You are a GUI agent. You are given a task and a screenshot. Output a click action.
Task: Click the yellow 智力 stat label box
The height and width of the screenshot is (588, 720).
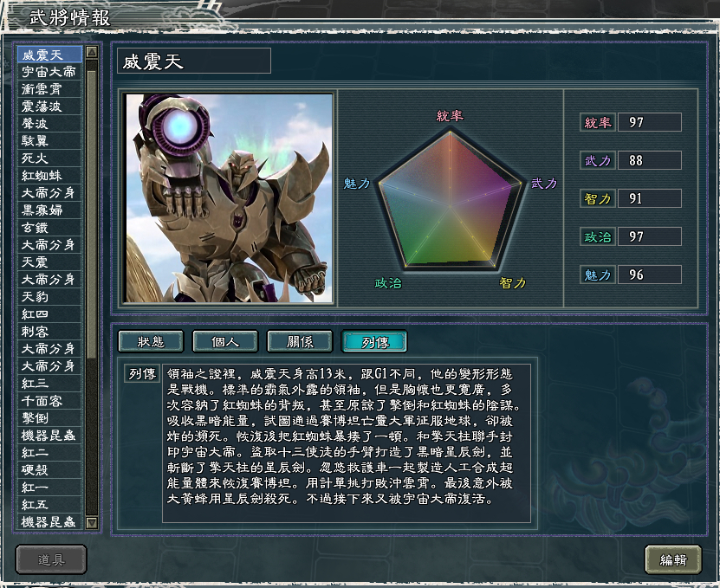pos(597,199)
